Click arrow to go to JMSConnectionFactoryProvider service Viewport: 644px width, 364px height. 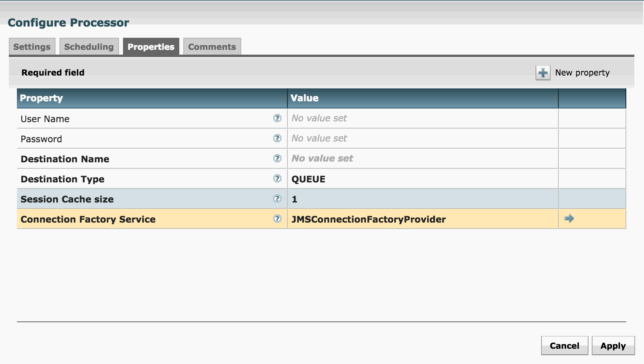pyautogui.click(x=570, y=219)
